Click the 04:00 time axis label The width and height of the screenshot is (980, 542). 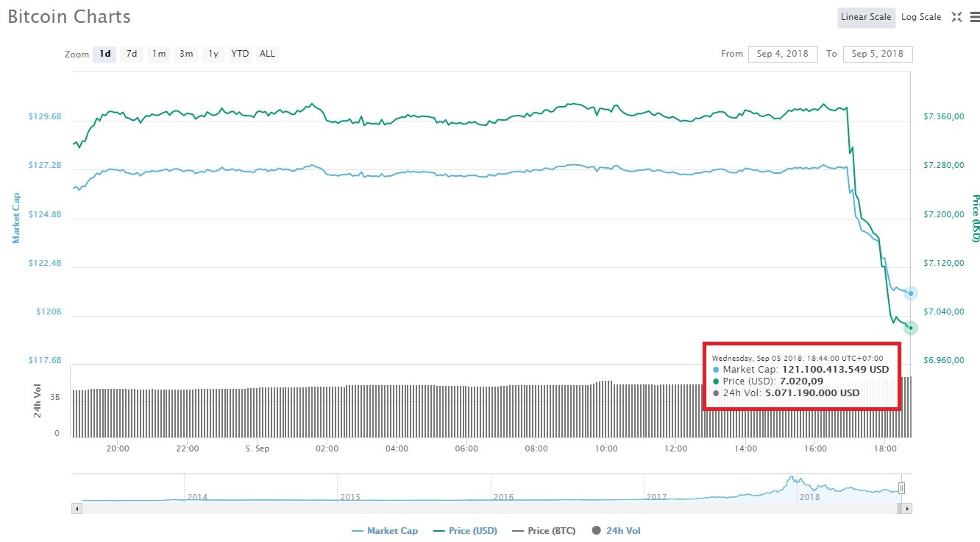click(397, 448)
